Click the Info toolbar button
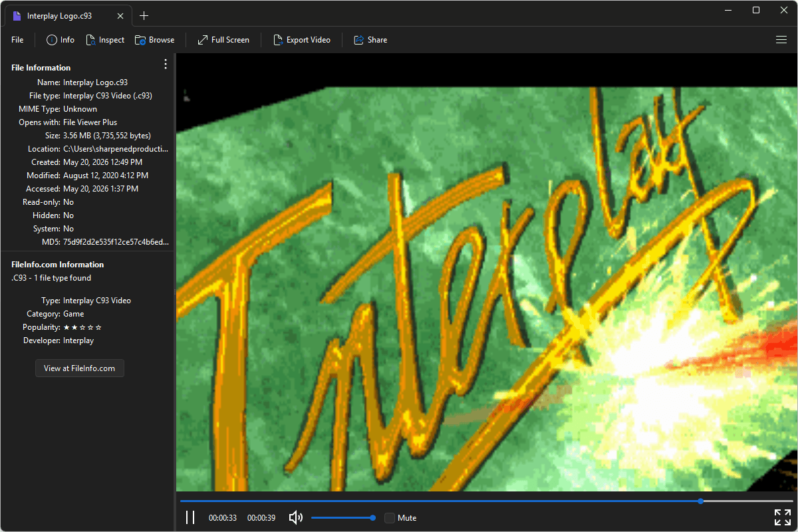Image resolution: width=798 pixels, height=532 pixels. pos(61,40)
